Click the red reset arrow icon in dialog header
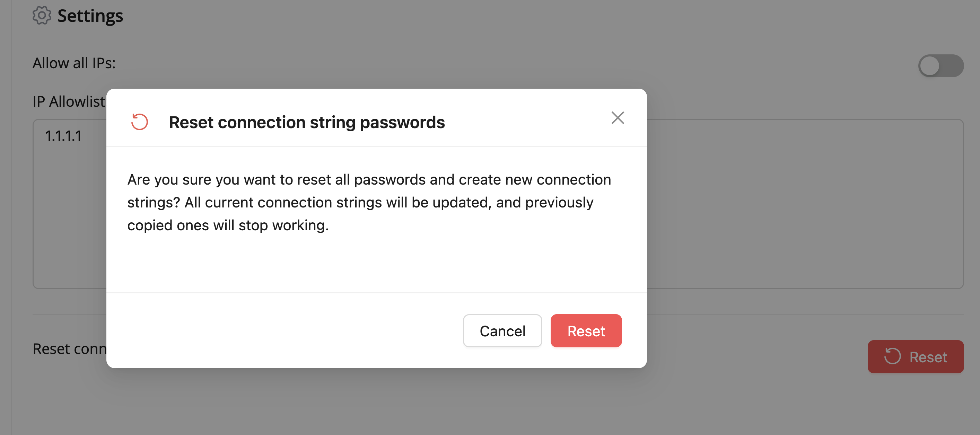This screenshot has width=980, height=435. (x=139, y=122)
